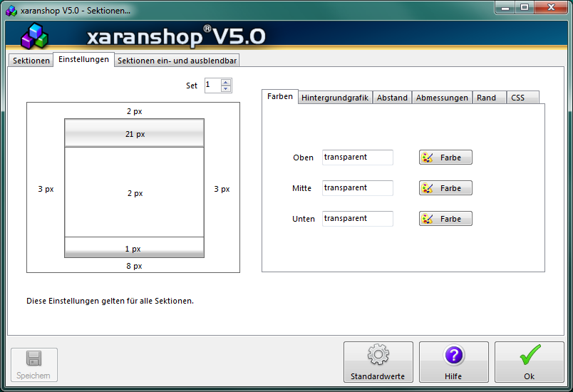573x392 pixels.
Task: Open the Hintergrundgrafik tab
Action: click(335, 98)
